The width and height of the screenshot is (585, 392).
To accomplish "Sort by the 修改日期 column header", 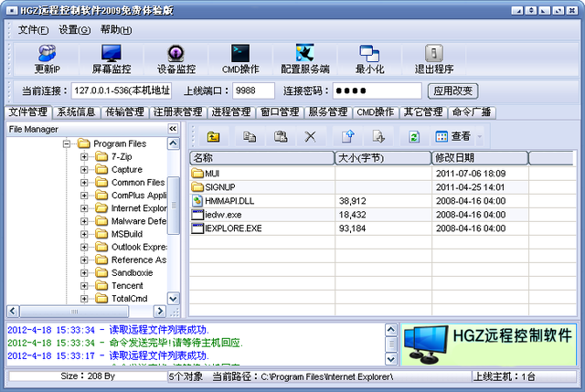I will (x=480, y=158).
